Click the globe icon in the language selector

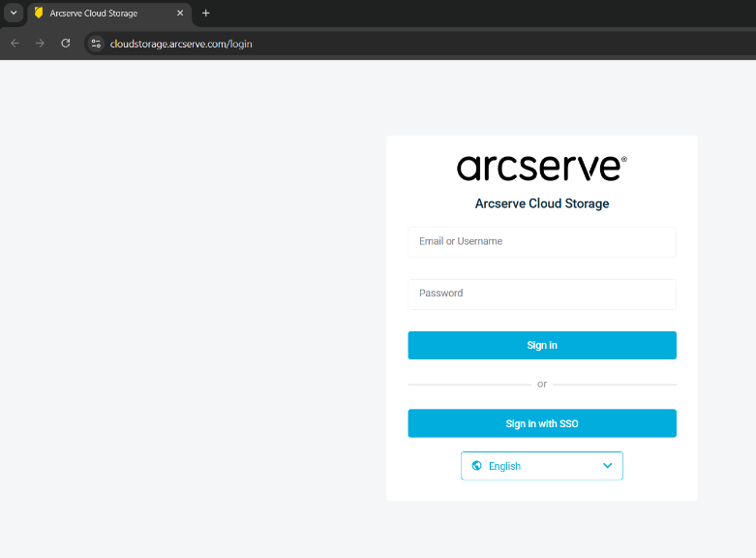coord(476,466)
